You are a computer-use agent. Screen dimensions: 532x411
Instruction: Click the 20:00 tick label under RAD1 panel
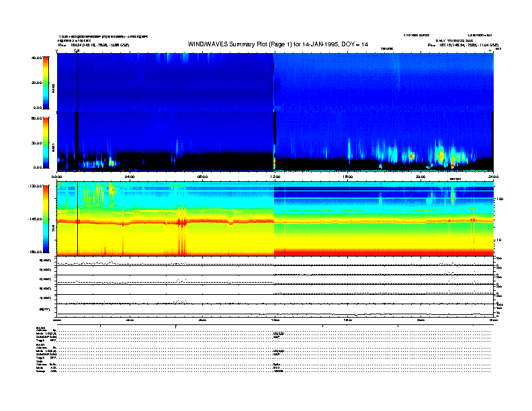pos(420,177)
